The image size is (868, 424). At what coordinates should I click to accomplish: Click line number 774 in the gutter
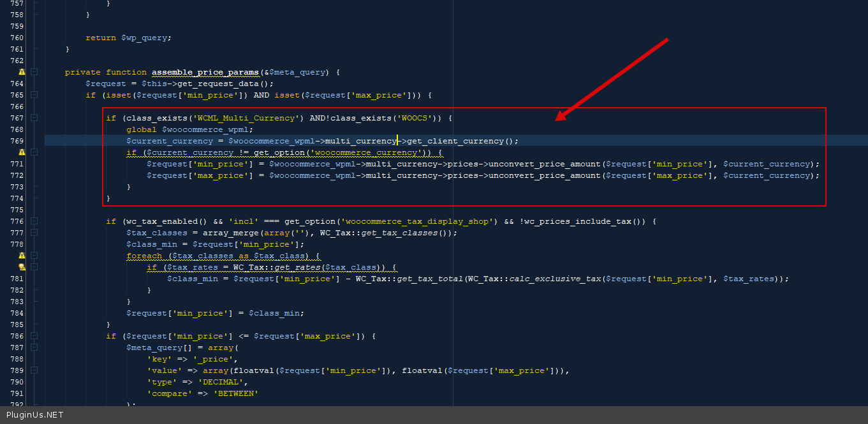click(x=17, y=198)
